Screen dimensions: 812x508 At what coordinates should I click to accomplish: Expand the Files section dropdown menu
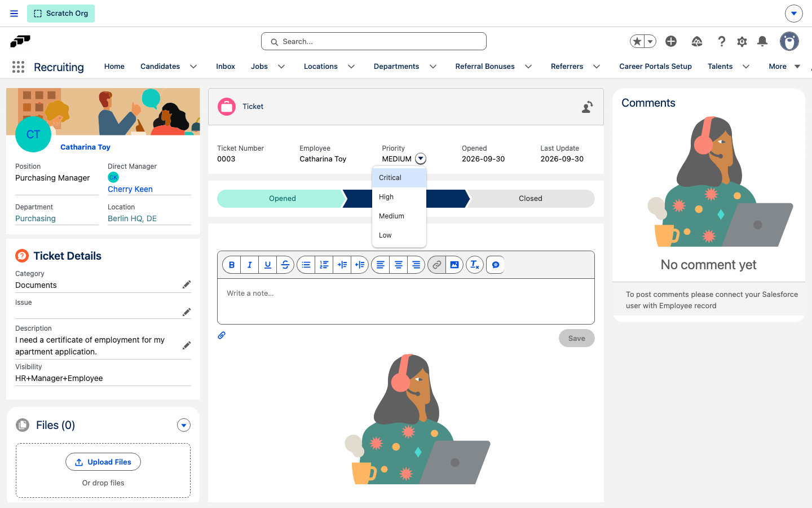184,425
